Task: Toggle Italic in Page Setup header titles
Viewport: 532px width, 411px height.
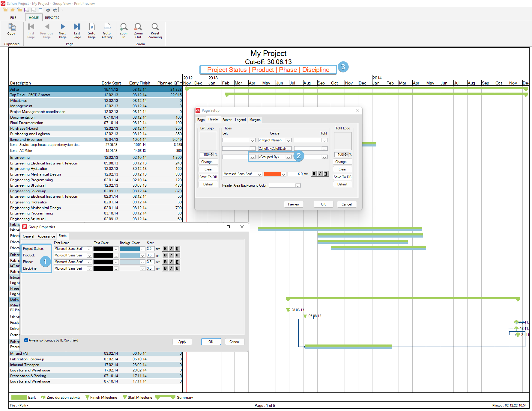Action: [320, 174]
